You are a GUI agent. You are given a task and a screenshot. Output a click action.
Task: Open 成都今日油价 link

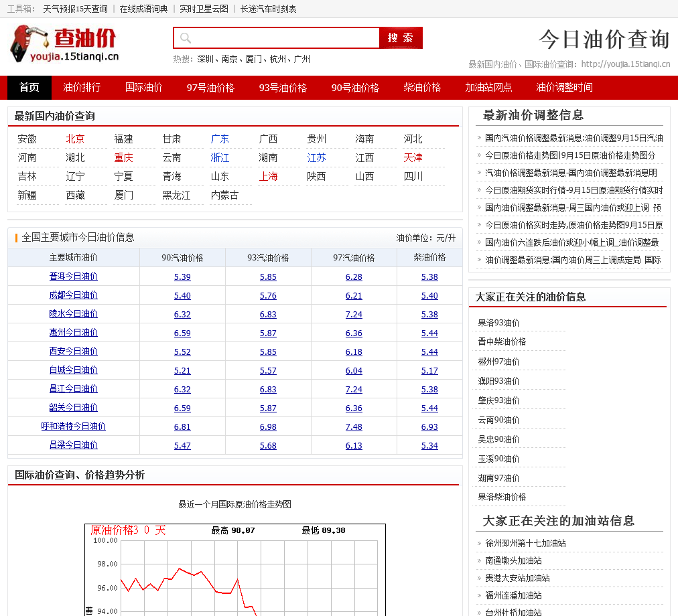74,295
